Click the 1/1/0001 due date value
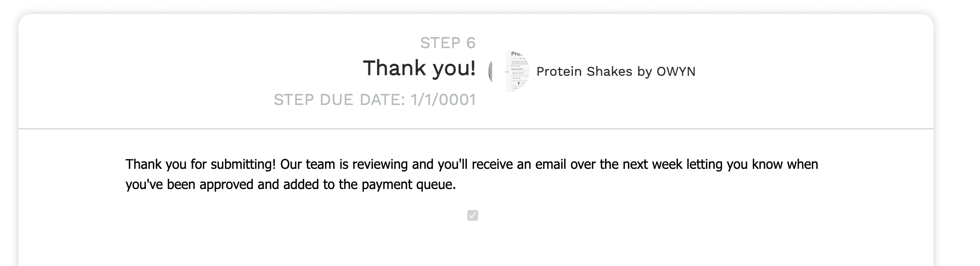The width and height of the screenshot is (980, 266). click(x=443, y=100)
